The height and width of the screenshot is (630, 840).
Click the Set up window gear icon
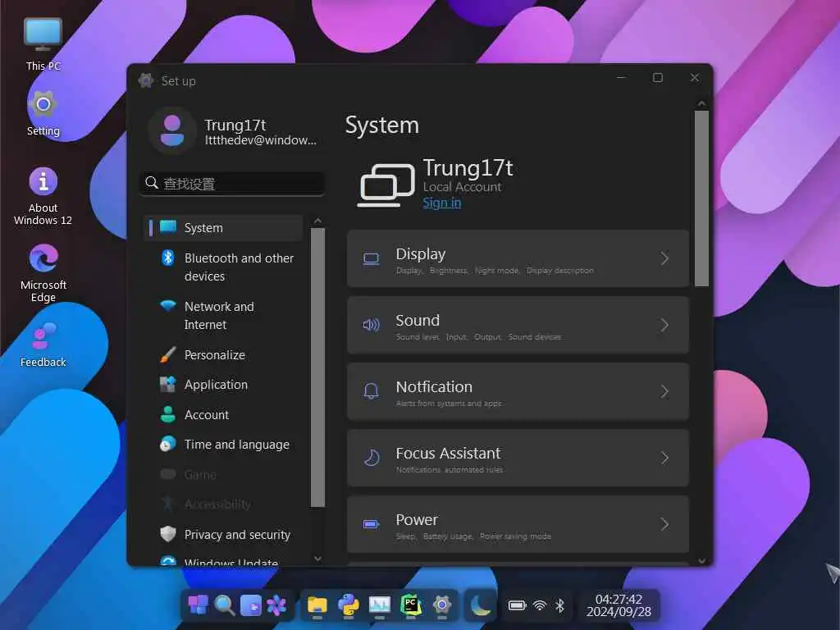coord(146,80)
